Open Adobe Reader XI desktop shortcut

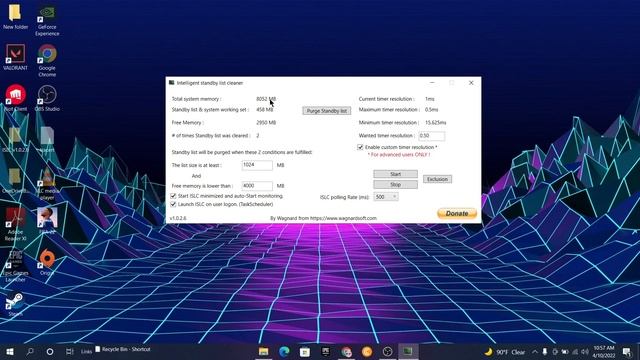pyautogui.click(x=16, y=224)
